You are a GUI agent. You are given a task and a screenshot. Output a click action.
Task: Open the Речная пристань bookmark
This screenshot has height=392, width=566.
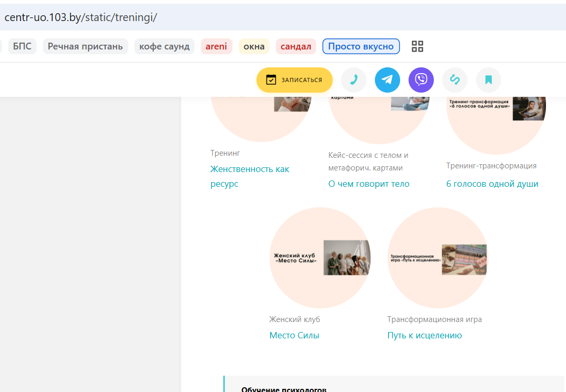(x=85, y=46)
